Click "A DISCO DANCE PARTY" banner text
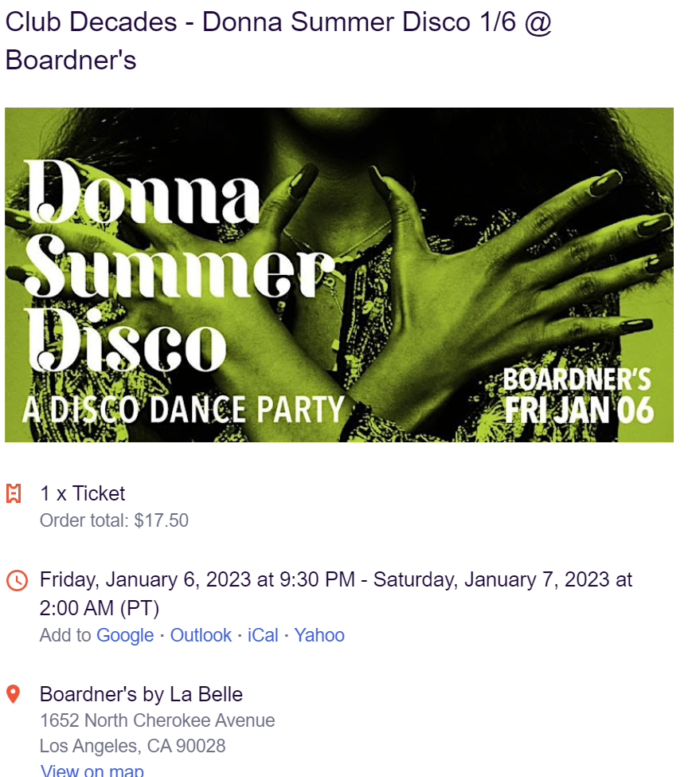The width and height of the screenshot is (700, 777). pos(182,409)
